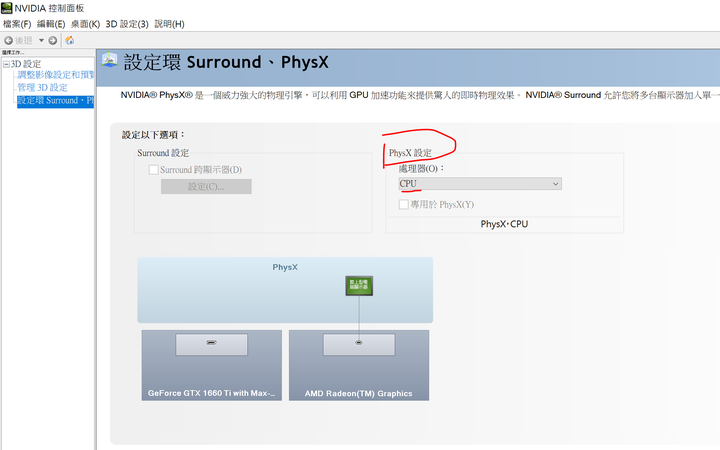720x450 pixels.
Task: Click the NVIDIA logo in title bar
Action: coord(6,8)
